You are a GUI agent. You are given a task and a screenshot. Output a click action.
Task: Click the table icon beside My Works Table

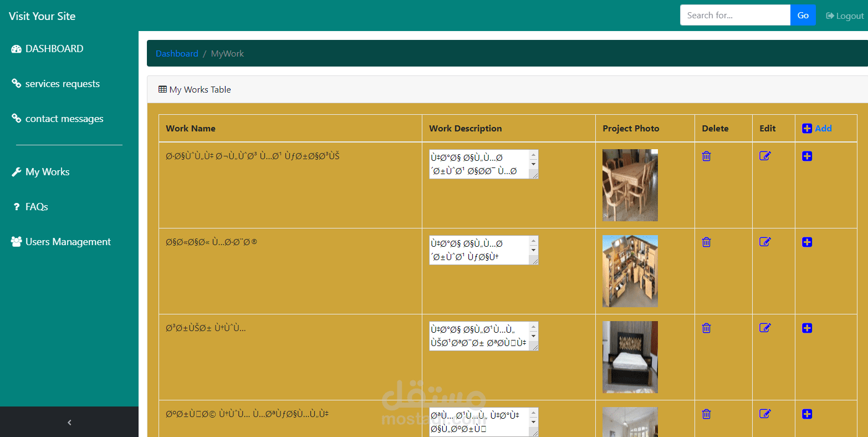coord(162,89)
